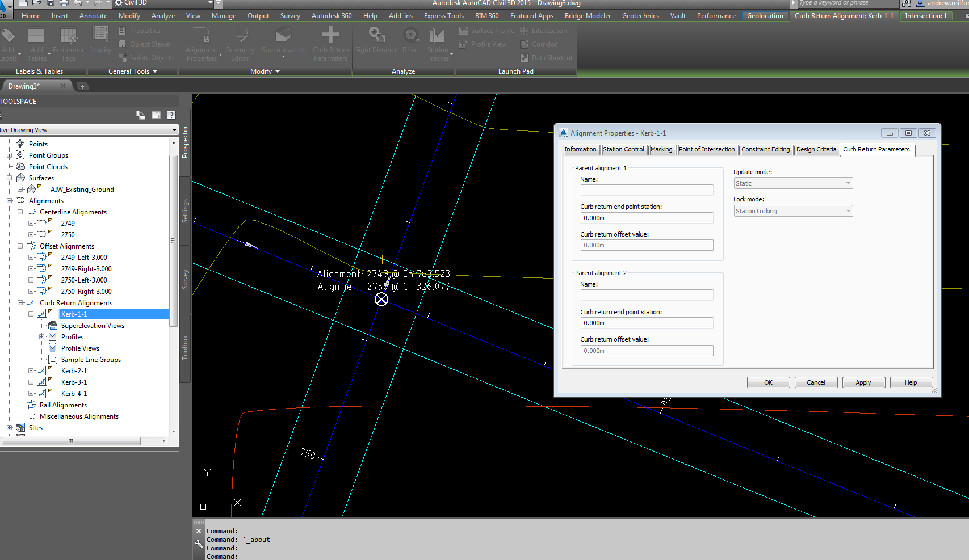Image resolution: width=969 pixels, height=560 pixels.
Task: Click the Toolspace horizontal scrollbar
Action: click(71, 441)
